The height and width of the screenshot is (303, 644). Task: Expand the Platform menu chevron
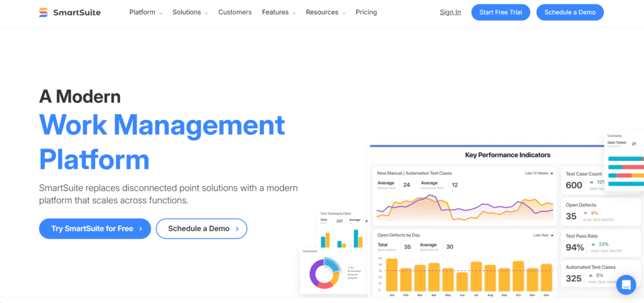[161, 13]
